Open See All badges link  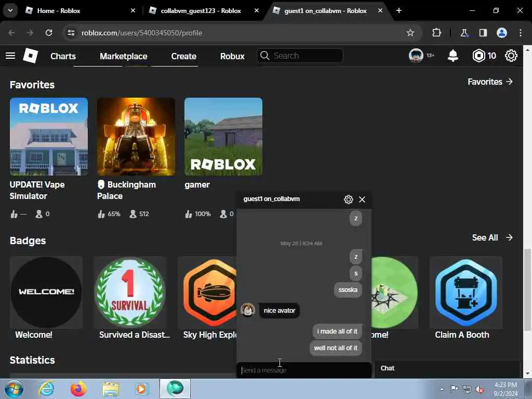(x=492, y=237)
